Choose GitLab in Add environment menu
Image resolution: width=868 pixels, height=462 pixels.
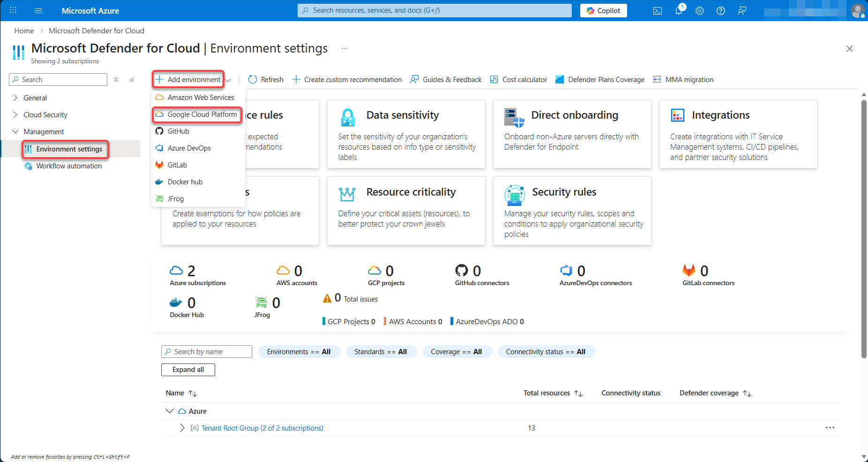[x=177, y=165]
